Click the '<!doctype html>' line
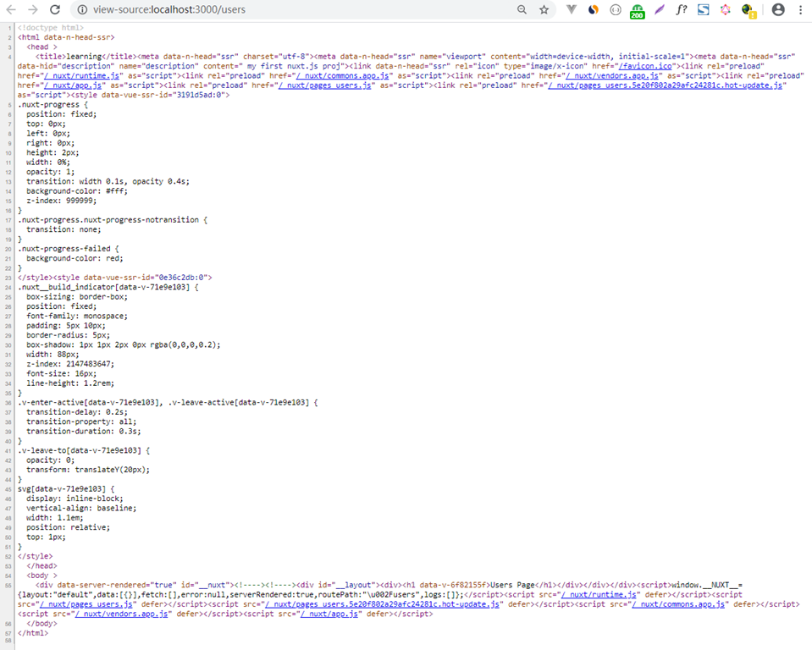812x650 pixels. pyautogui.click(x=50, y=28)
